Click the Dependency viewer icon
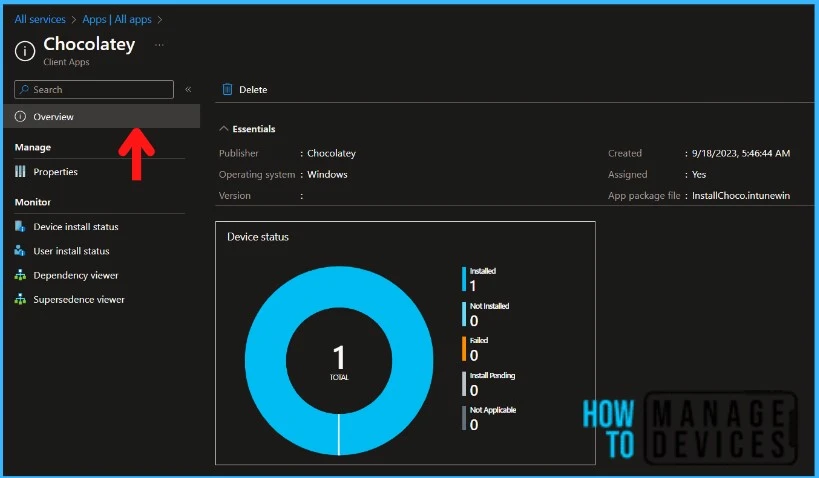The width and height of the screenshot is (819, 478). pyautogui.click(x=20, y=275)
